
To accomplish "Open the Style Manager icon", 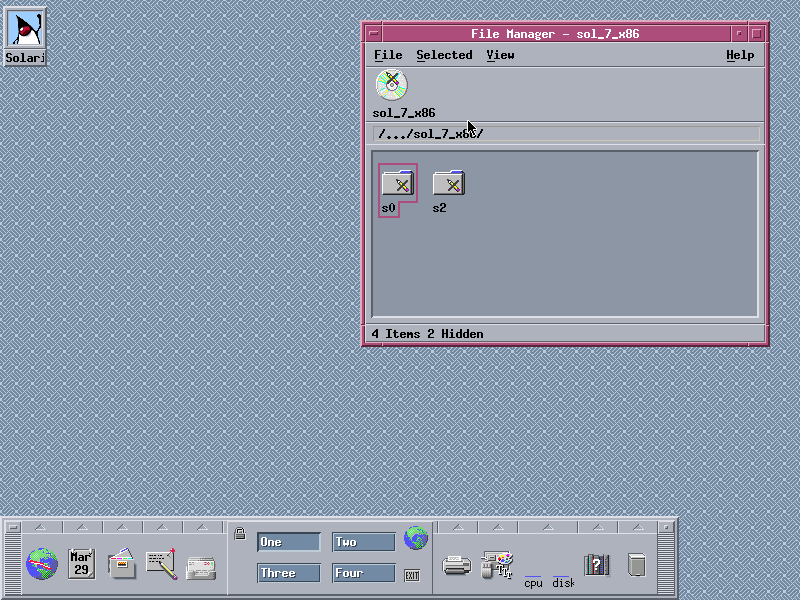I will (497, 566).
